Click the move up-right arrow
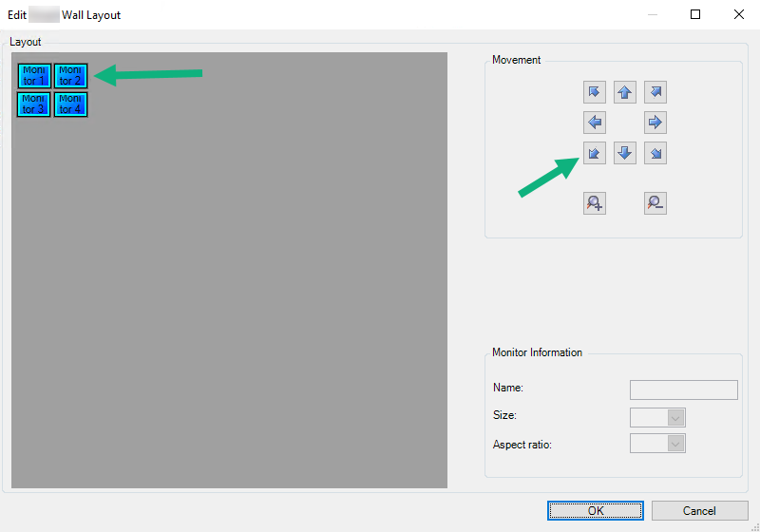 click(655, 92)
